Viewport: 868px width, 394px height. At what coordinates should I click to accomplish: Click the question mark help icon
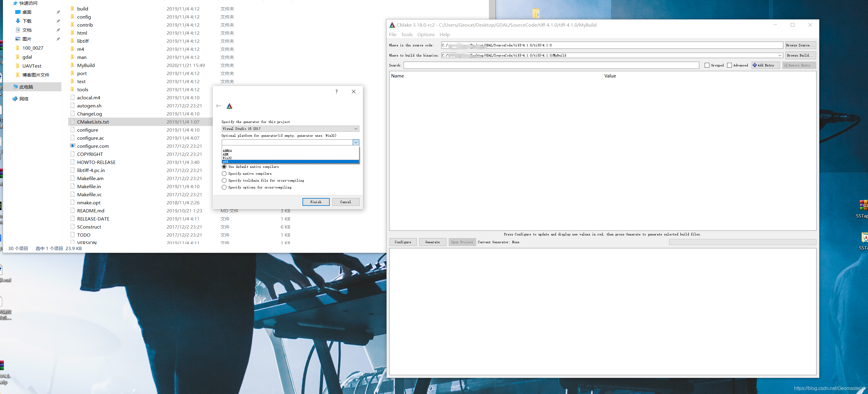(x=336, y=92)
